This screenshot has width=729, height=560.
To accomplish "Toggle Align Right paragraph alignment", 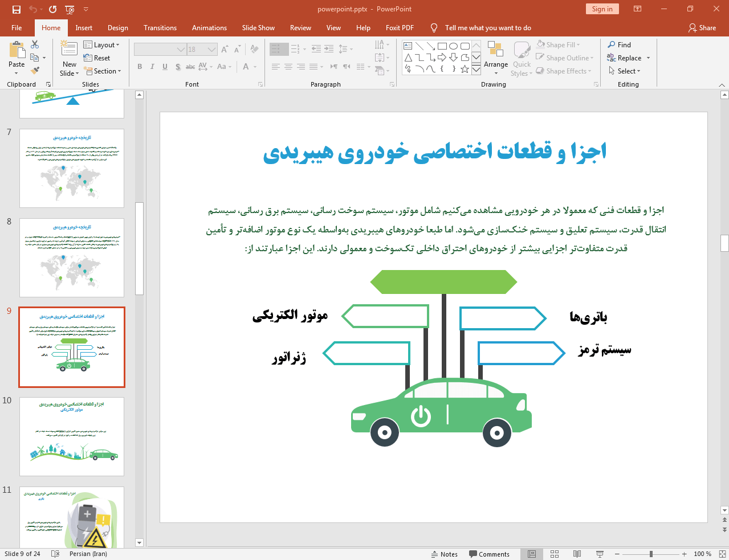I will tap(301, 67).
